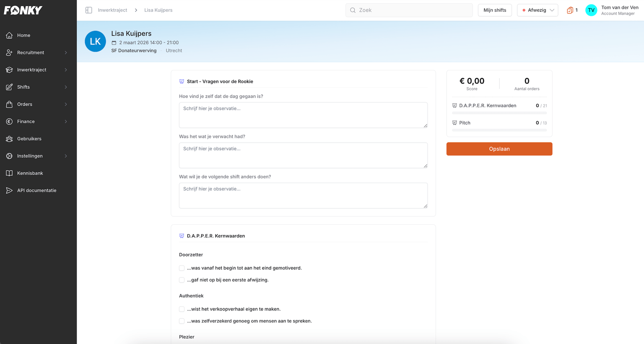The image size is (644, 344).
Task: Open Kennisbank book icon
Action: (9, 173)
